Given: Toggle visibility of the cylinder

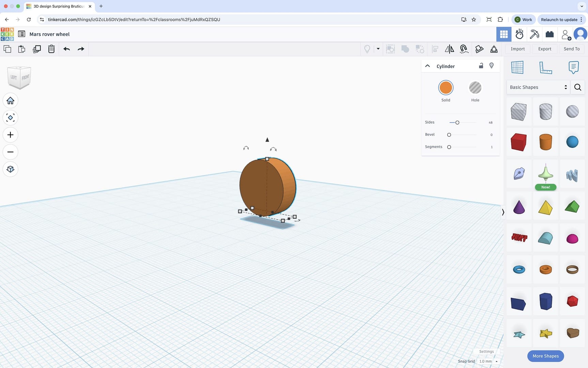Looking at the screenshot, I should (492, 65).
